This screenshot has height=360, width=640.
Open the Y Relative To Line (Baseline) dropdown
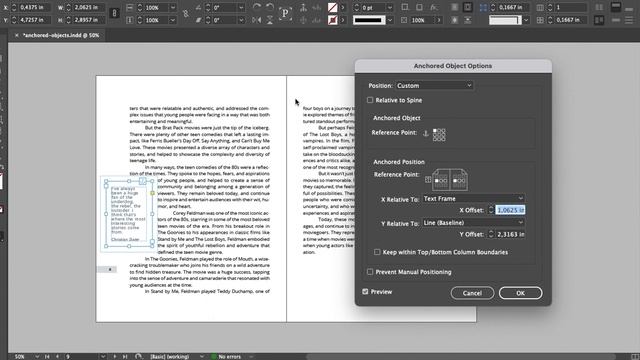pyautogui.click(x=473, y=222)
